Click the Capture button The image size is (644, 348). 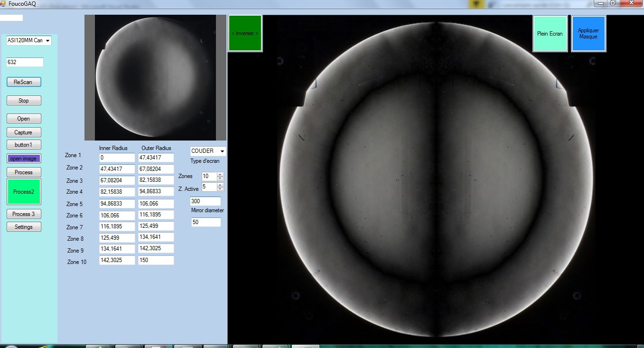pyautogui.click(x=24, y=132)
